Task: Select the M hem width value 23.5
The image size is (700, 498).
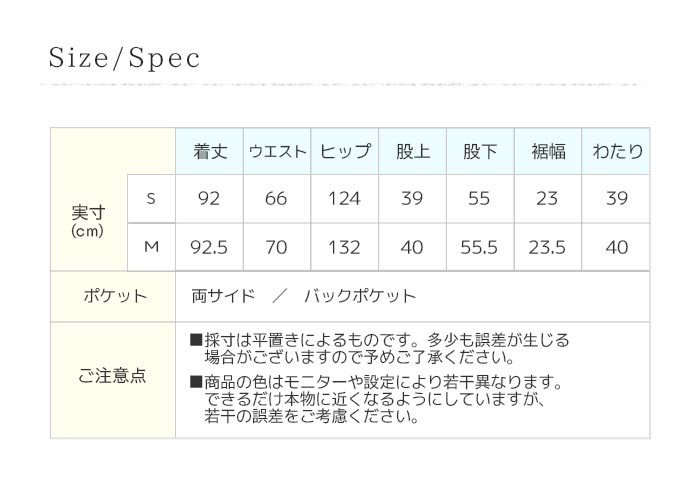Action: tap(547, 247)
